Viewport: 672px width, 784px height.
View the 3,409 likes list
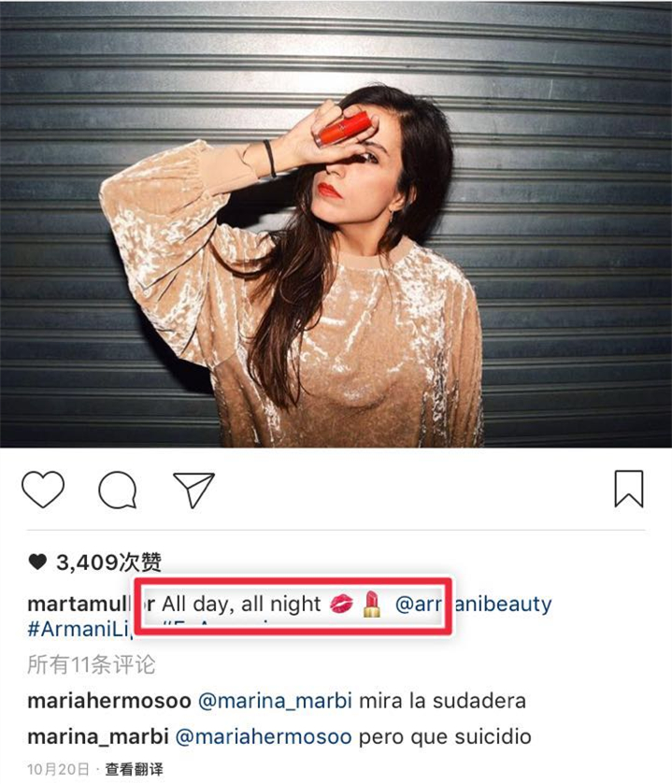point(108,563)
